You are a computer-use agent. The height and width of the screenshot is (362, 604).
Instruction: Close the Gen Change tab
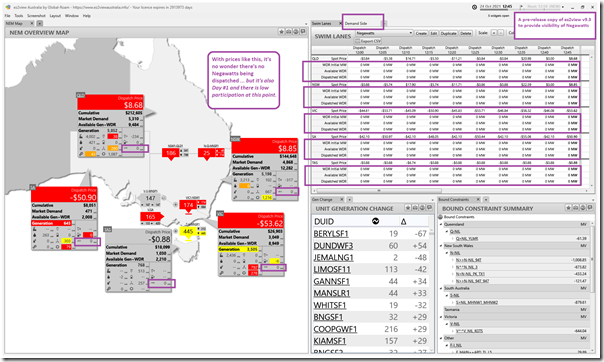342,199
